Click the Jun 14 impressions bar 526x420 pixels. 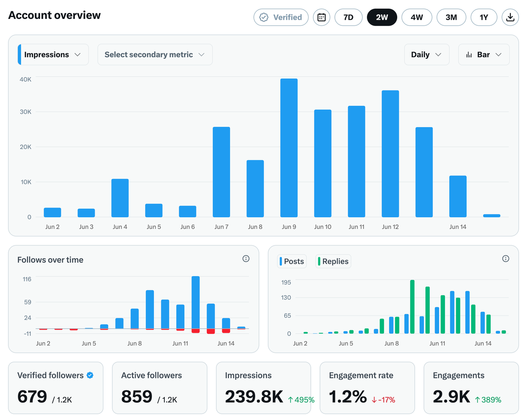[x=458, y=197]
